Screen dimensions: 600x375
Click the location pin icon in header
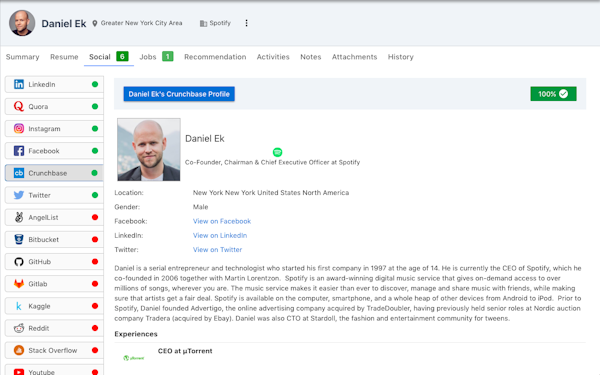point(95,23)
